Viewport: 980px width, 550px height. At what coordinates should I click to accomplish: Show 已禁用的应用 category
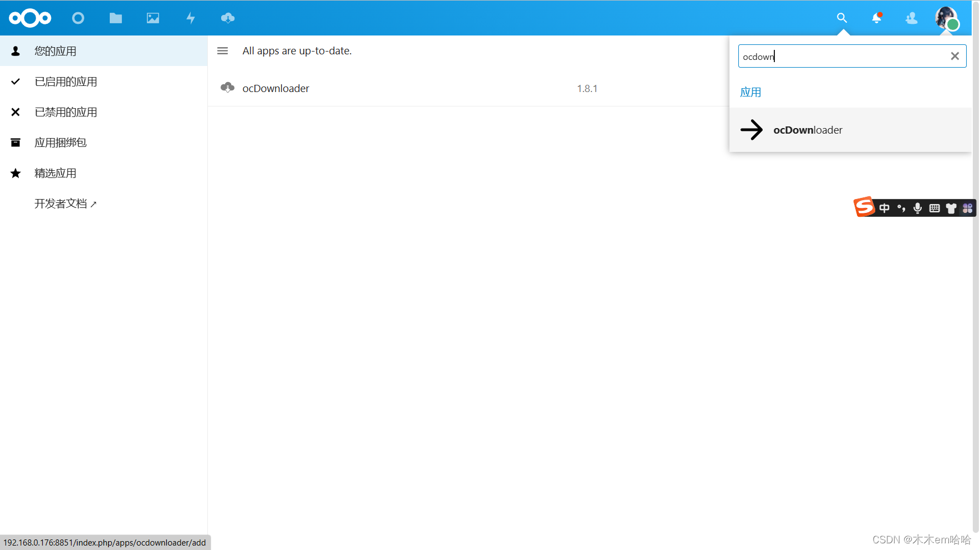click(x=65, y=112)
